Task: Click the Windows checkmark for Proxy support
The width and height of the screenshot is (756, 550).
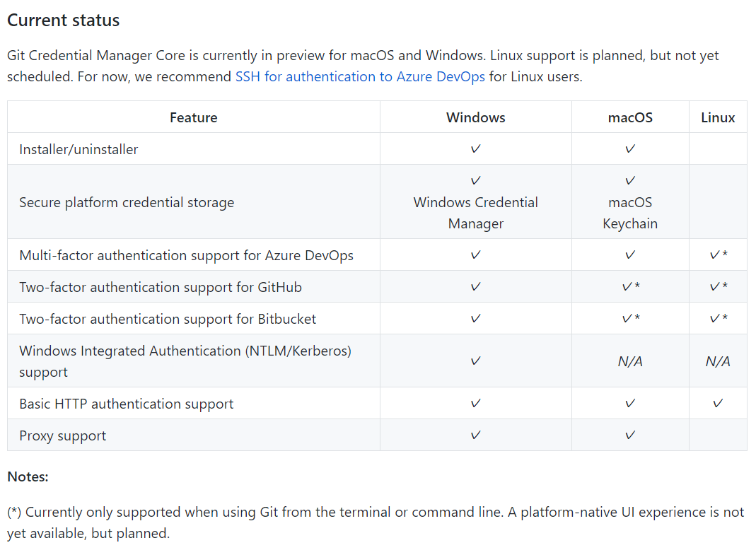Action: (475, 435)
